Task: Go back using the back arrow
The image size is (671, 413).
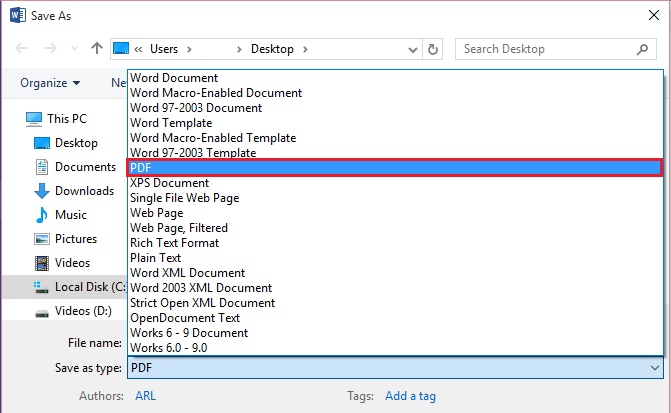Action: point(21,48)
